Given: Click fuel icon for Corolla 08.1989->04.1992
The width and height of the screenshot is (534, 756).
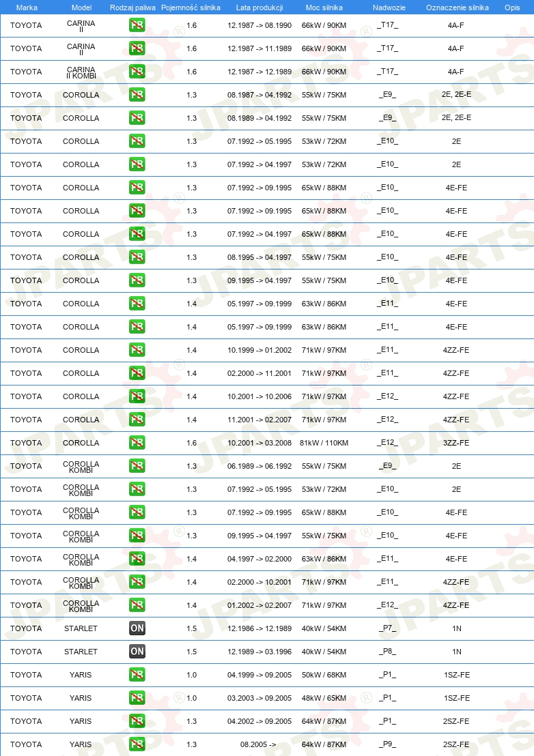Looking at the screenshot, I should click(x=137, y=117).
